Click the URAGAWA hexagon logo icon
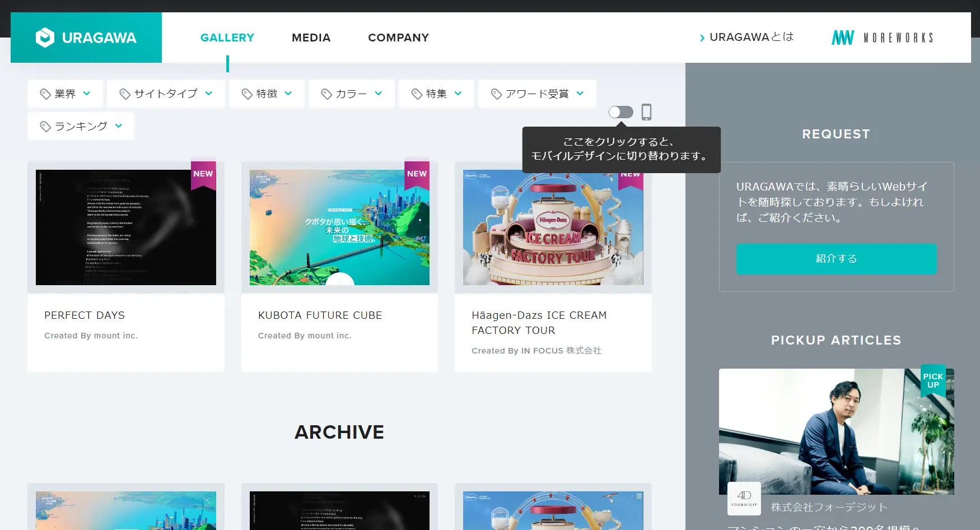Image resolution: width=980 pixels, height=530 pixels. point(45,38)
